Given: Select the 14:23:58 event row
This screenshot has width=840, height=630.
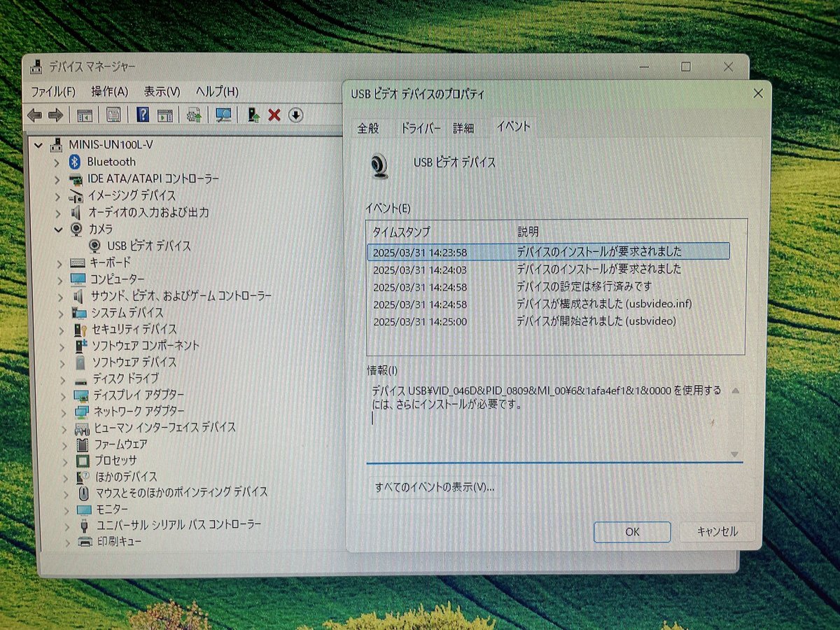Looking at the screenshot, I should point(549,251).
